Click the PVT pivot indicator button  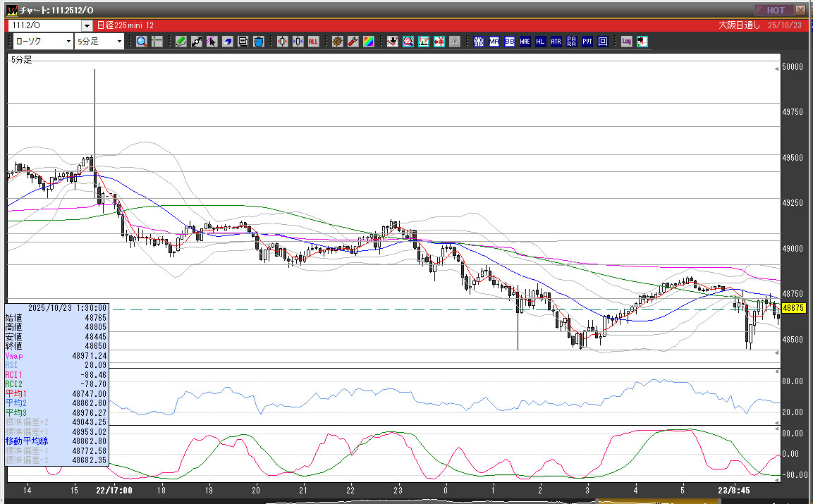pos(587,42)
